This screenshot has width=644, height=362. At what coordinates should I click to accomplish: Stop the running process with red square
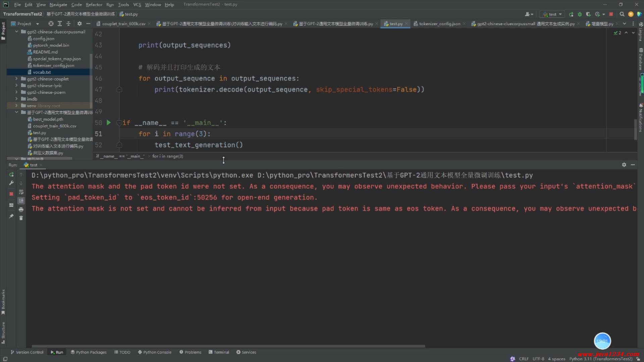(x=11, y=194)
